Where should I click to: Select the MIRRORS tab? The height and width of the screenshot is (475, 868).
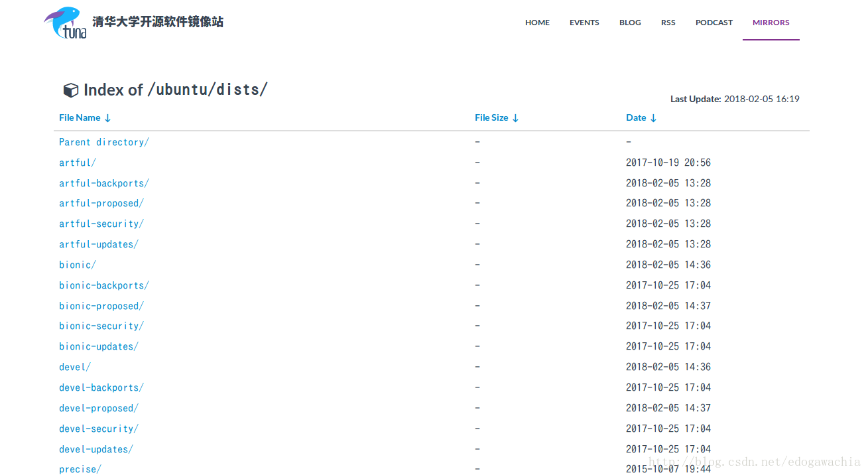coord(771,23)
